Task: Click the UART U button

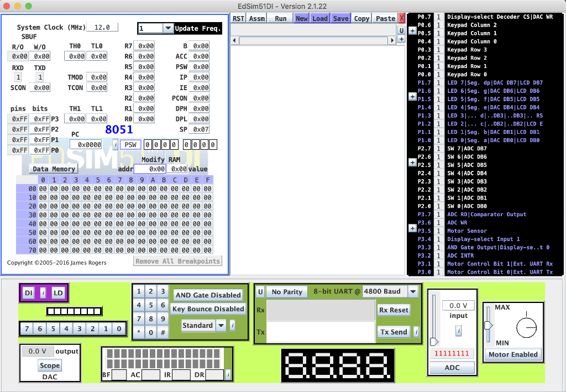Action: tap(260, 292)
